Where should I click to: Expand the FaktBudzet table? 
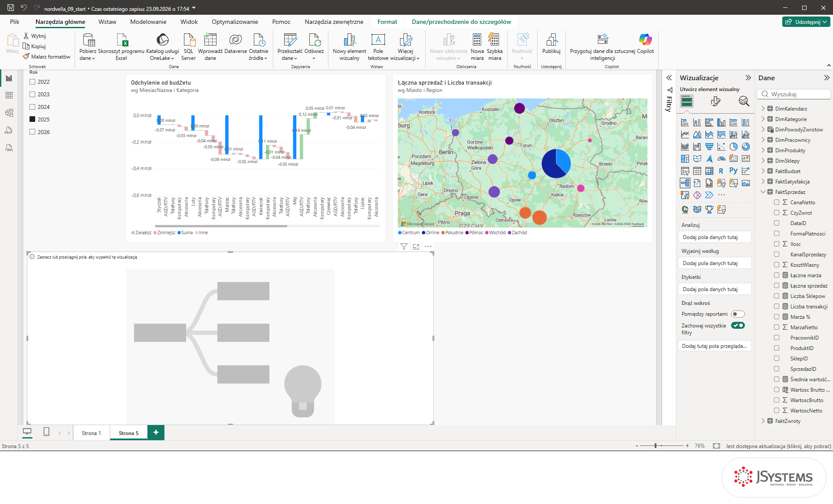tap(763, 171)
